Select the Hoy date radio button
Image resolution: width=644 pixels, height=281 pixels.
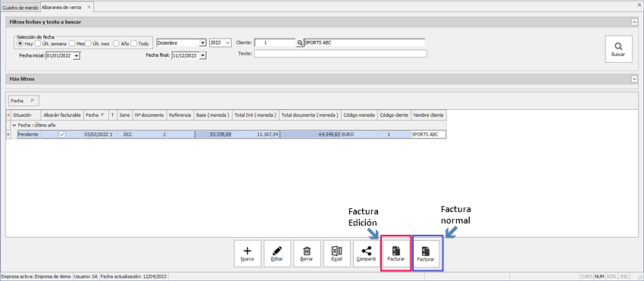20,43
